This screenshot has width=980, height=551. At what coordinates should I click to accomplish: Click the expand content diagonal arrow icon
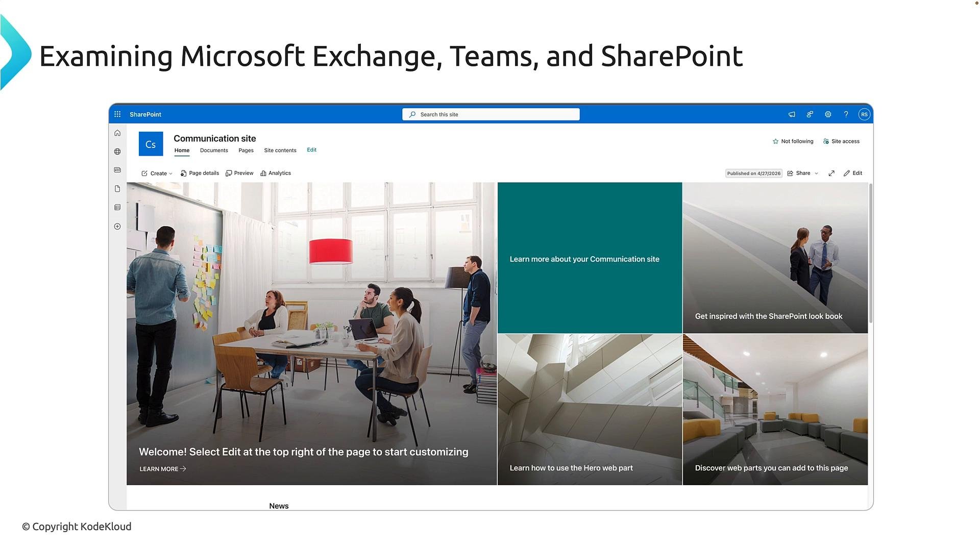tap(831, 173)
